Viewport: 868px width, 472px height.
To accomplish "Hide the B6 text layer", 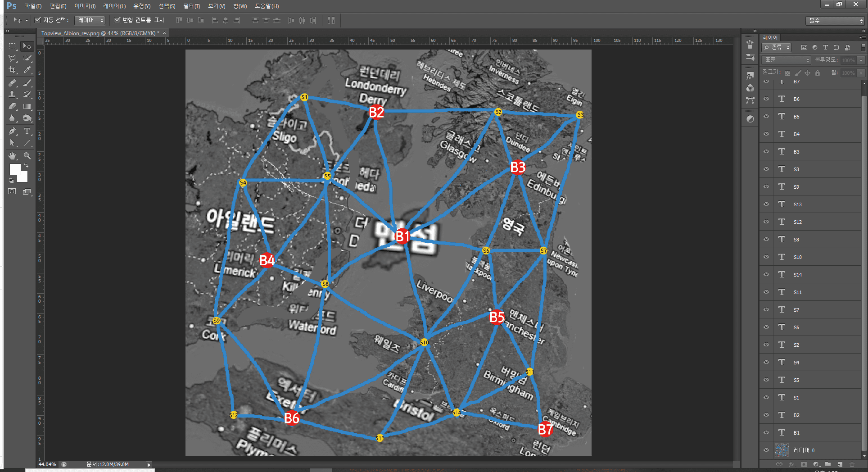I will [x=766, y=99].
